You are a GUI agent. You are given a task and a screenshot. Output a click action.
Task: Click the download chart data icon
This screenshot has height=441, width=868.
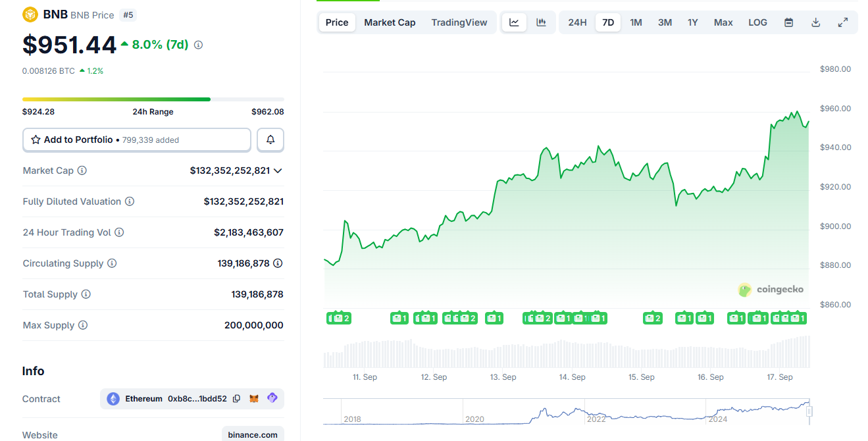(x=815, y=22)
